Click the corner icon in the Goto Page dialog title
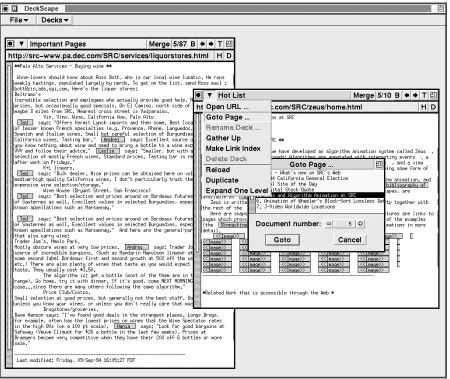Screen dimensions: 450x379 click(x=379, y=164)
